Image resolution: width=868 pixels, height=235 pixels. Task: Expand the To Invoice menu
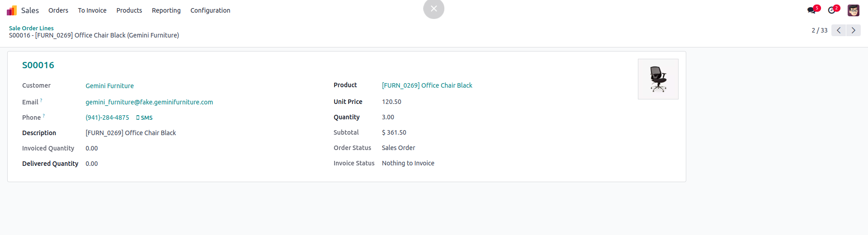coord(92,10)
